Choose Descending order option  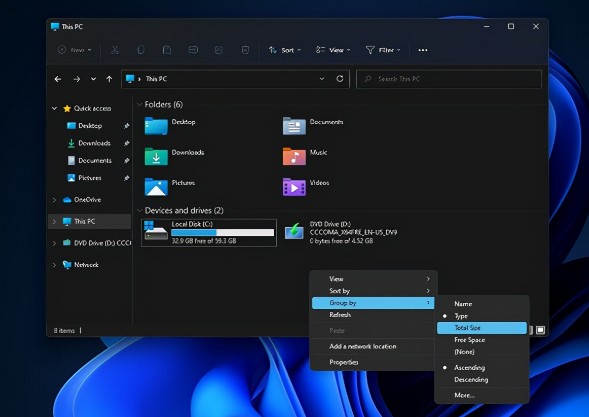tap(471, 379)
